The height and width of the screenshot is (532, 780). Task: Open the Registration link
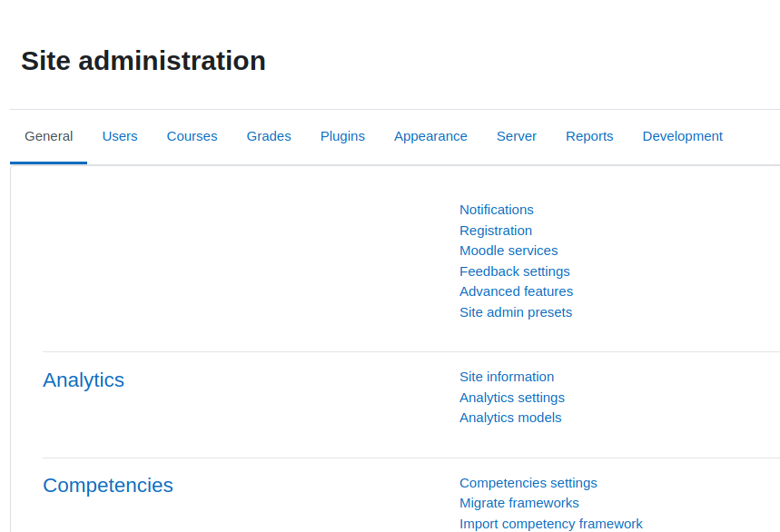click(x=496, y=231)
